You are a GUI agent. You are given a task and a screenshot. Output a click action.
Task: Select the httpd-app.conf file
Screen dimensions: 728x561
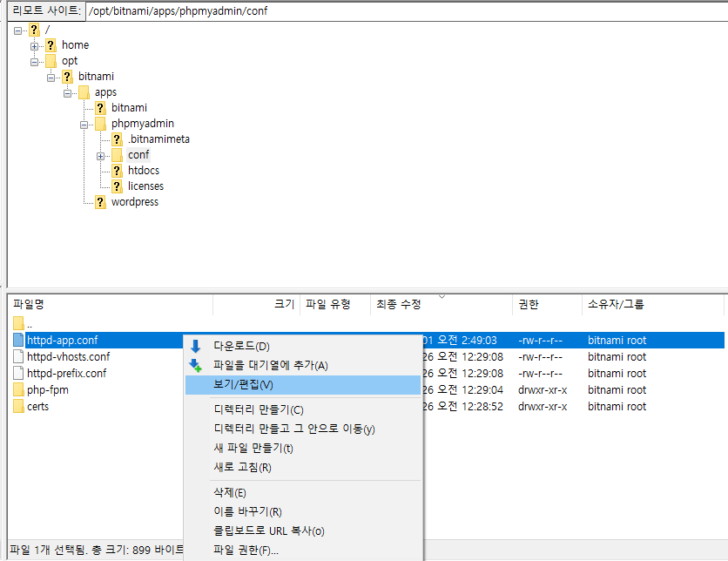point(62,341)
